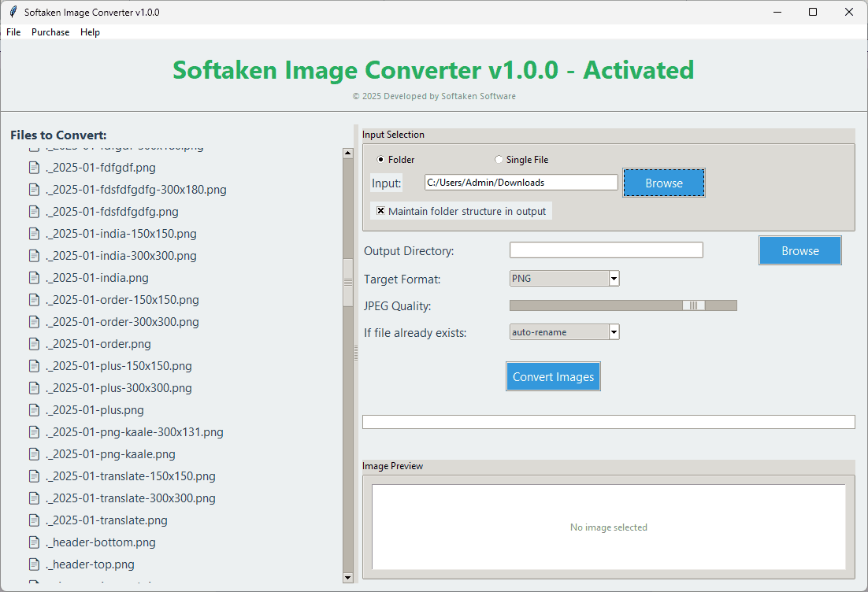Select file name ._2025-01-png-kaale.png
The image size is (868, 592).
coord(111,454)
